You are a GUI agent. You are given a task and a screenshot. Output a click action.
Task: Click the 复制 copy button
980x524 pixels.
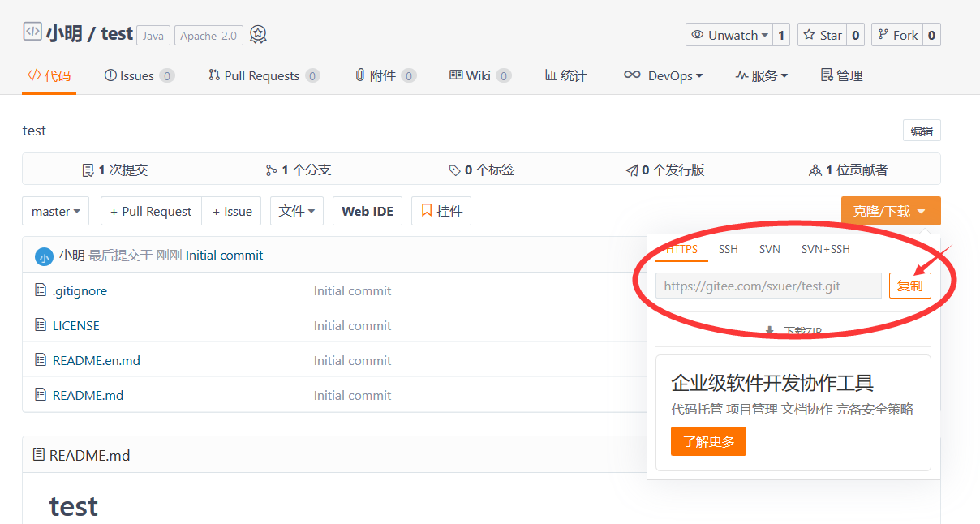pyautogui.click(x=910, y=286)
